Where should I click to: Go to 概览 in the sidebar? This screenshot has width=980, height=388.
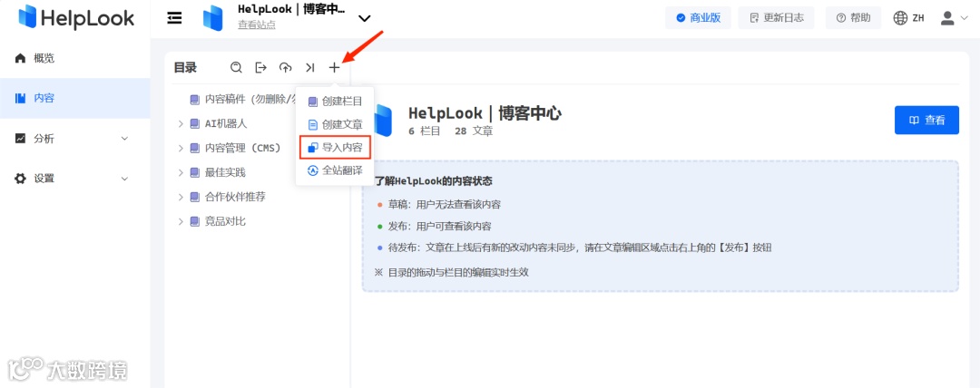click(75, 58)
